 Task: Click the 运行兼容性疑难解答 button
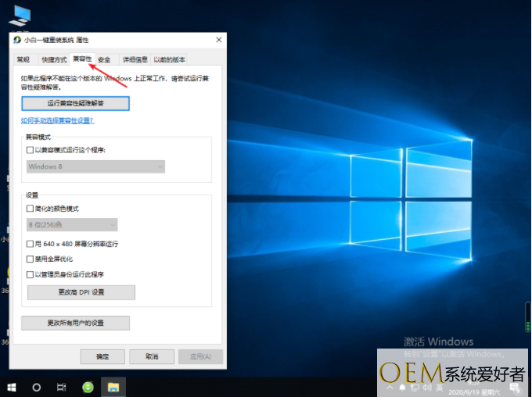tap(76, 102)
